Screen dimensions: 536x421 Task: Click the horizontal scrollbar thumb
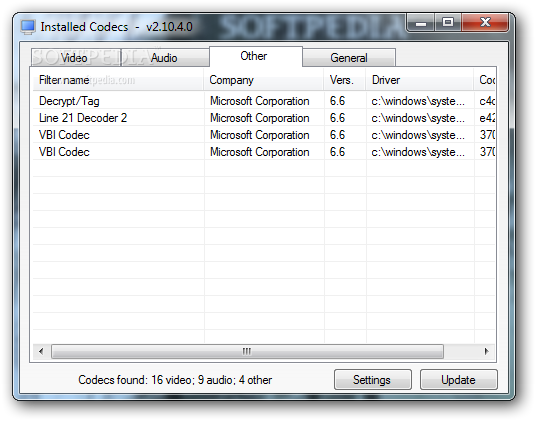(x=247, y=351)
